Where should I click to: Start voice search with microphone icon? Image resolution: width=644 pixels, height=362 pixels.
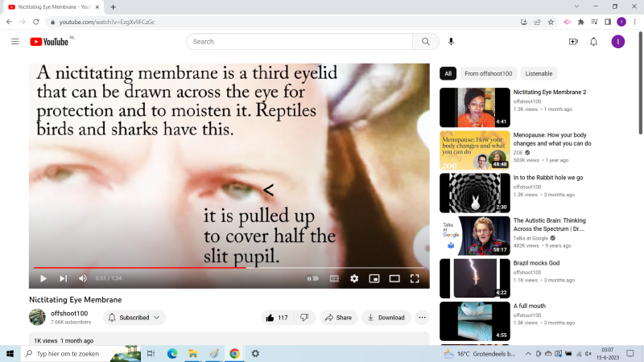451,42
